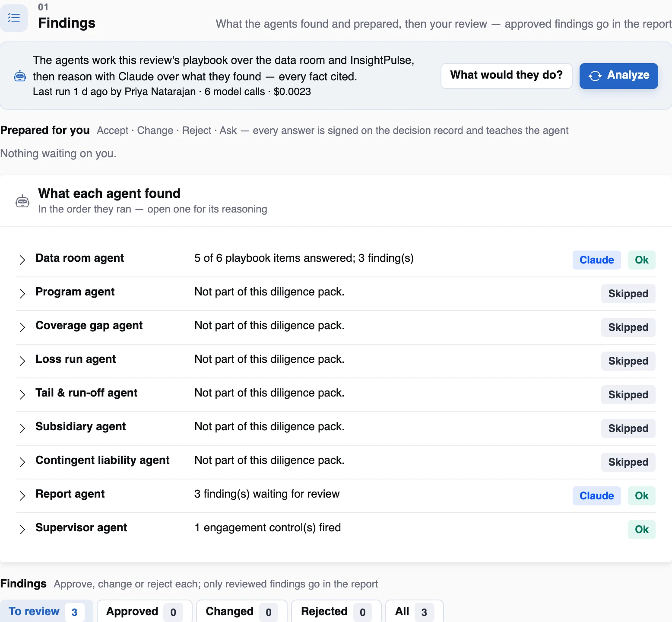Click the Skipped badge on Program agent row

(x=628, y=294)
